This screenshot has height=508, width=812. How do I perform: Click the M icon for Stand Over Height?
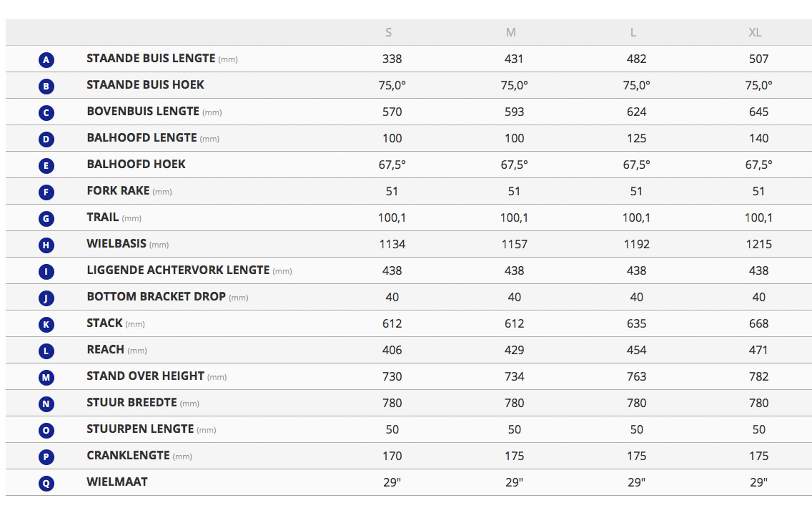pyautogui.click(x=46, y=377)
